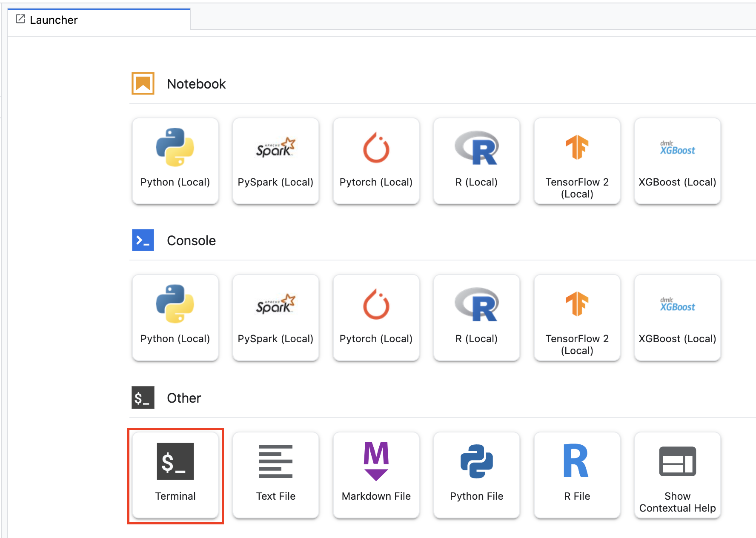Create a new Markdown File

click(x=376, y=475)
